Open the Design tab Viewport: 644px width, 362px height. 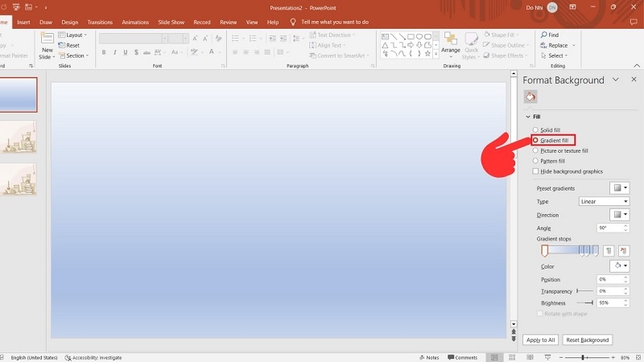tap(69, 23)
